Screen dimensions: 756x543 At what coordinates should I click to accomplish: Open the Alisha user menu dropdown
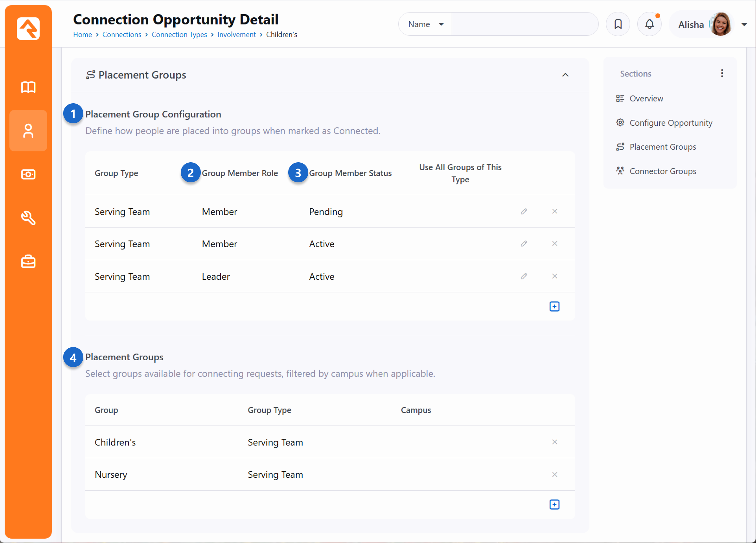point(744,24)
